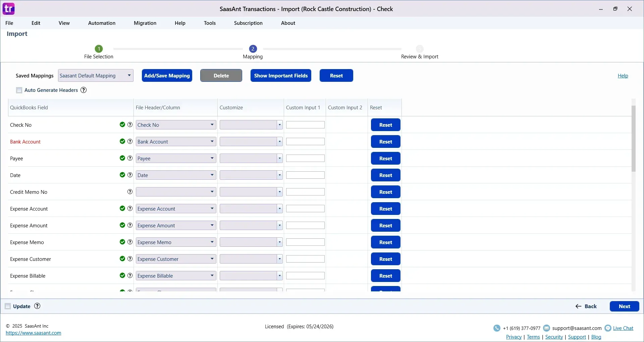Open help icon for Credit Memo No row
Image resolution: width=644 pixels, height=342 pixels.
[x=130, y=192]
